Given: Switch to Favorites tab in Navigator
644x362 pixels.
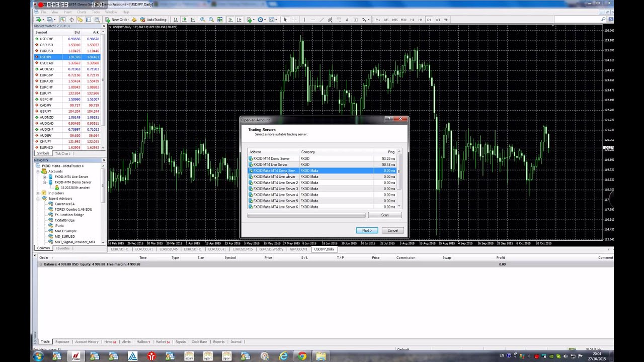Looking at the screenshot, I should (x=62, y=248).
